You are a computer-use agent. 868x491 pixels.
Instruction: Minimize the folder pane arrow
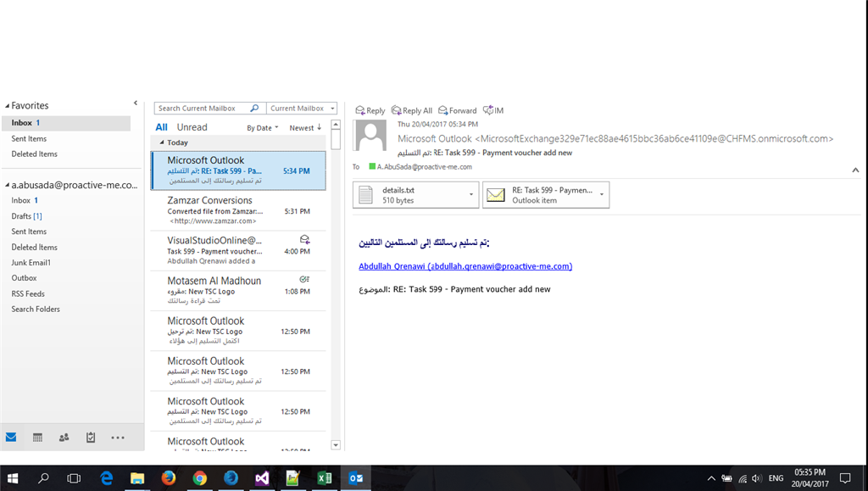click(136, 103)
